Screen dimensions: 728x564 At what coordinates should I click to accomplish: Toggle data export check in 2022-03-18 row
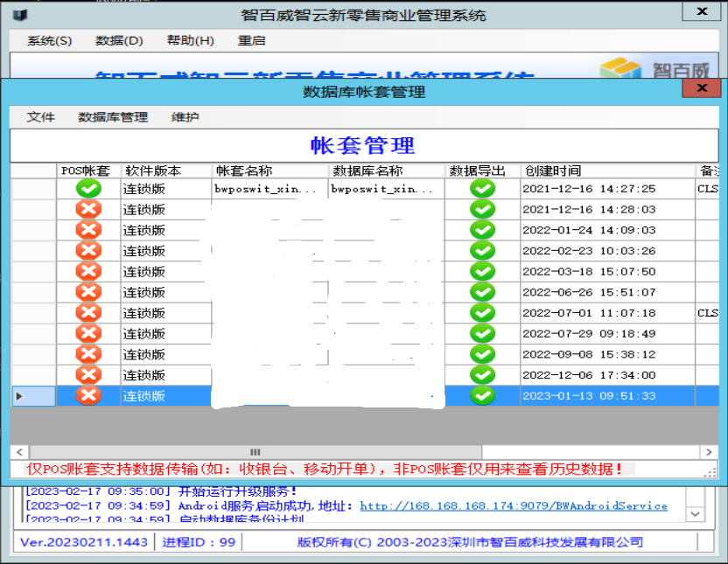482,271
